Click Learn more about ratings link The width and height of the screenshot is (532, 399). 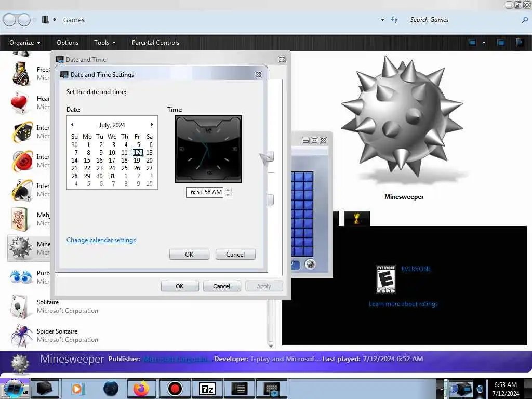tap(403, 304)
